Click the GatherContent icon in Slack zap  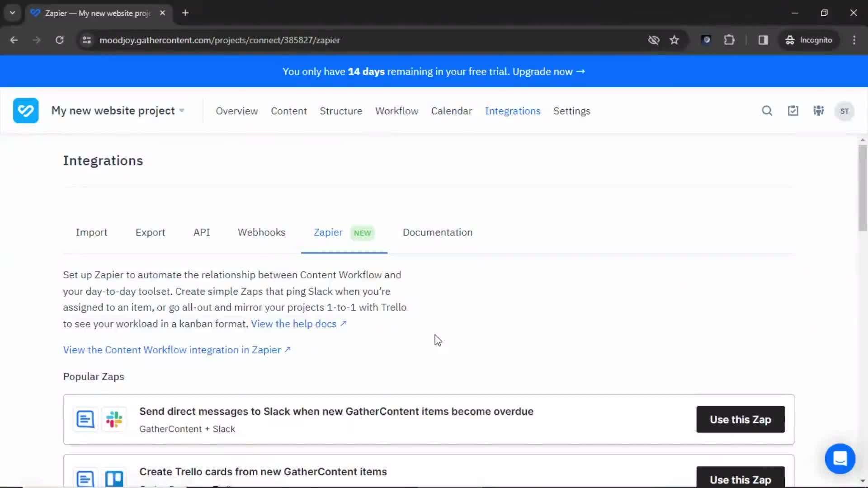85,419
